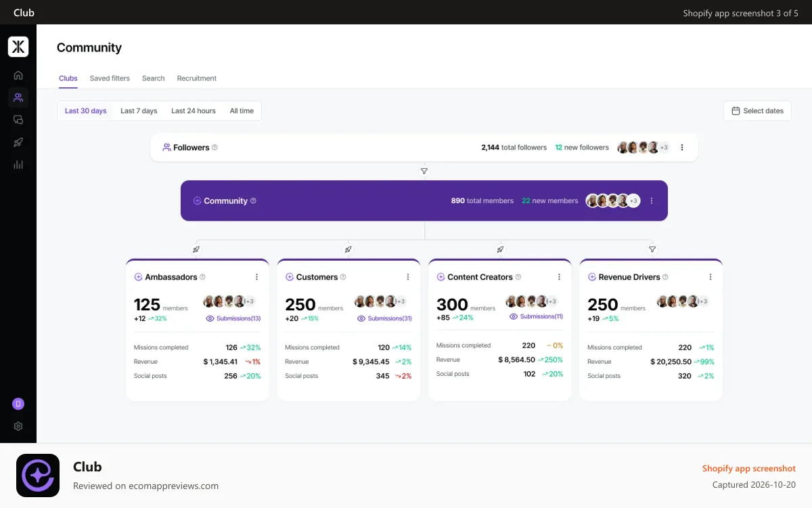View Content Creators Submissions(11)

(x=536, y=316)
